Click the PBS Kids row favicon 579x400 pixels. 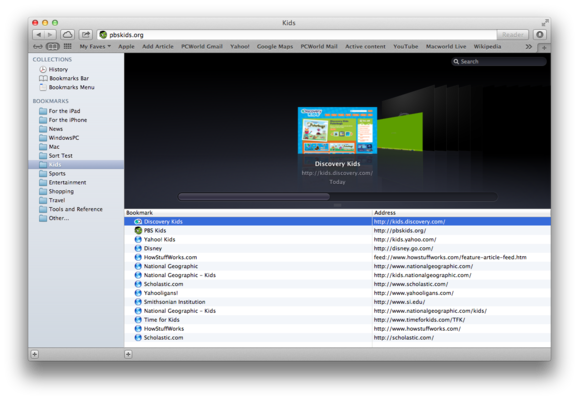coord(138,230)
